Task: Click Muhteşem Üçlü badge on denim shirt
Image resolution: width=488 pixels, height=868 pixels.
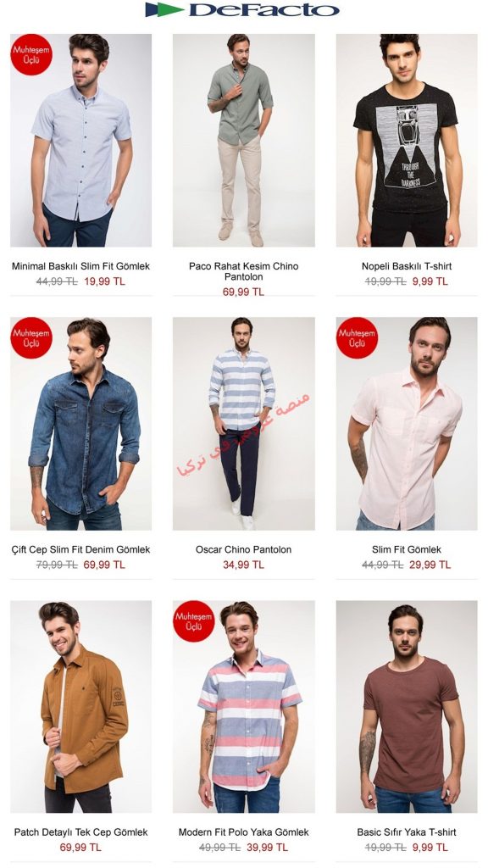Action: 31,337
